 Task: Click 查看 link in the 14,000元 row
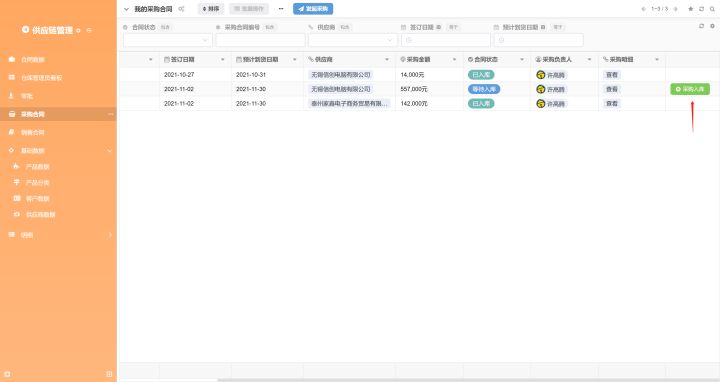[x=612, y=75]
